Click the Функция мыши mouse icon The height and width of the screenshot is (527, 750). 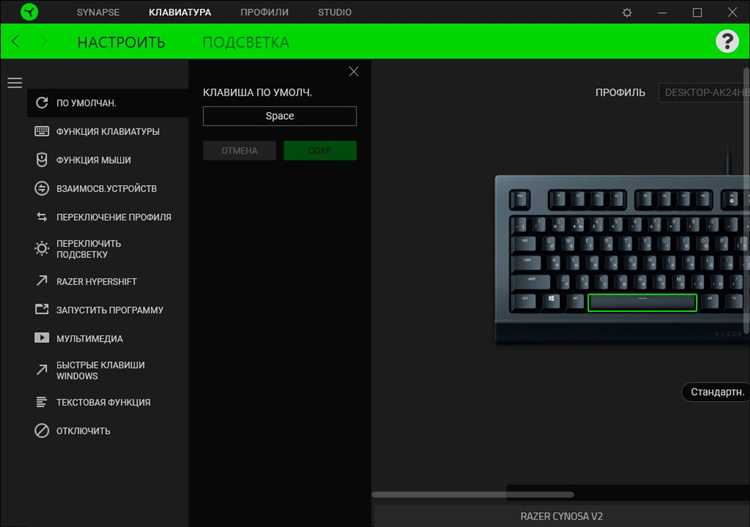click(42, 160)
